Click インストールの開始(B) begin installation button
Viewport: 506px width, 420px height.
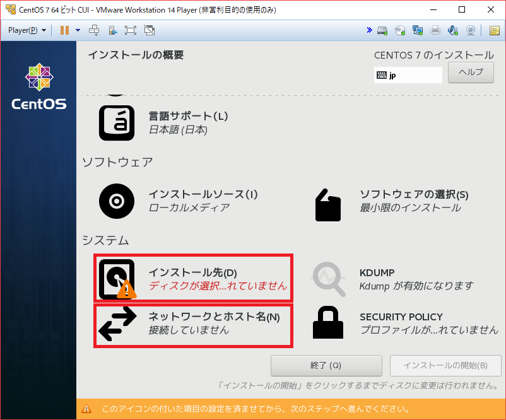coord(445,366)
